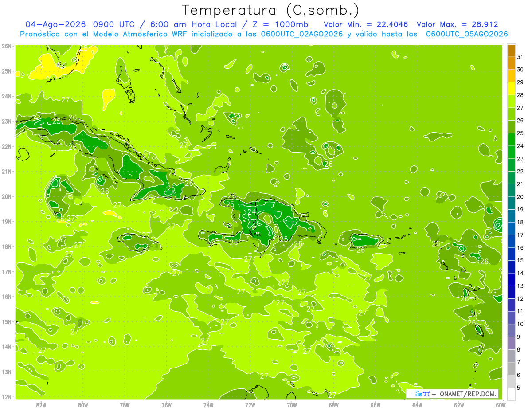The image size is (532, 411).
Task: Click the latitude axis label "20N"
Action: pos(7,196)
